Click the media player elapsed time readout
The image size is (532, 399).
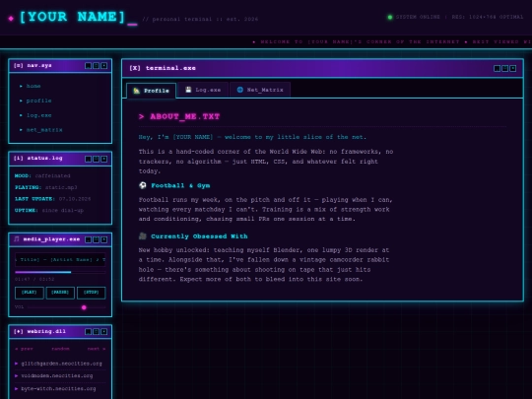pyautogui.click(x=34, y=279)
